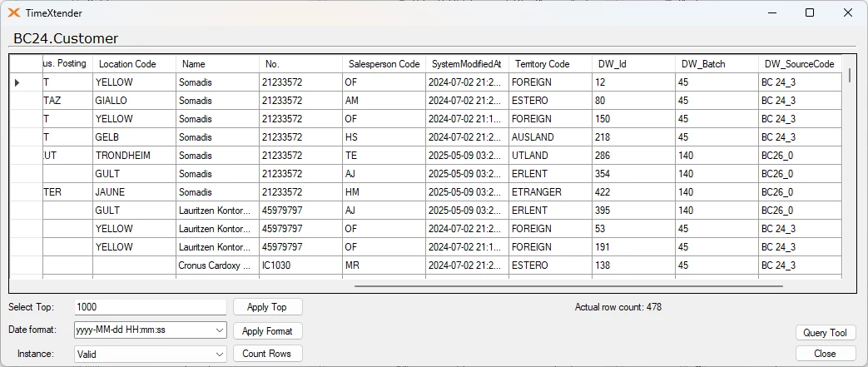Click the partially visible Posting column header
The image size is (868, 367).
click(67, 63)
